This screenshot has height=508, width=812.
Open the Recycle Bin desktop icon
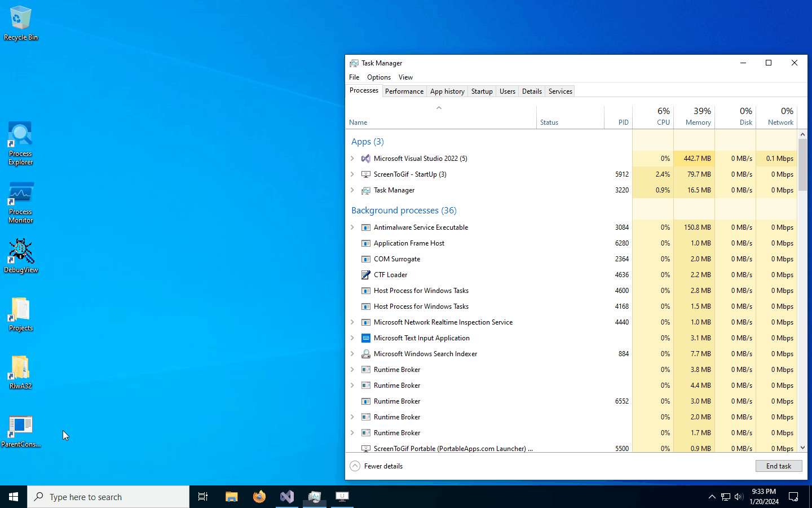(21, 23)
